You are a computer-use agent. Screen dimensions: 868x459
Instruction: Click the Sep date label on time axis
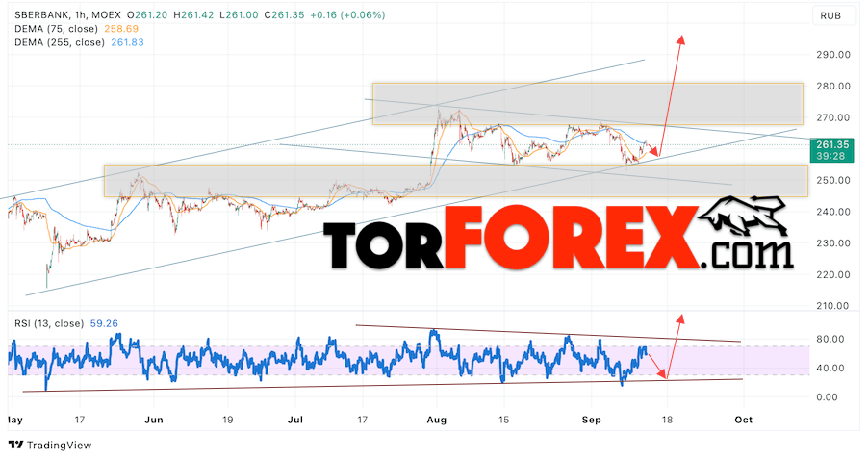591,420
